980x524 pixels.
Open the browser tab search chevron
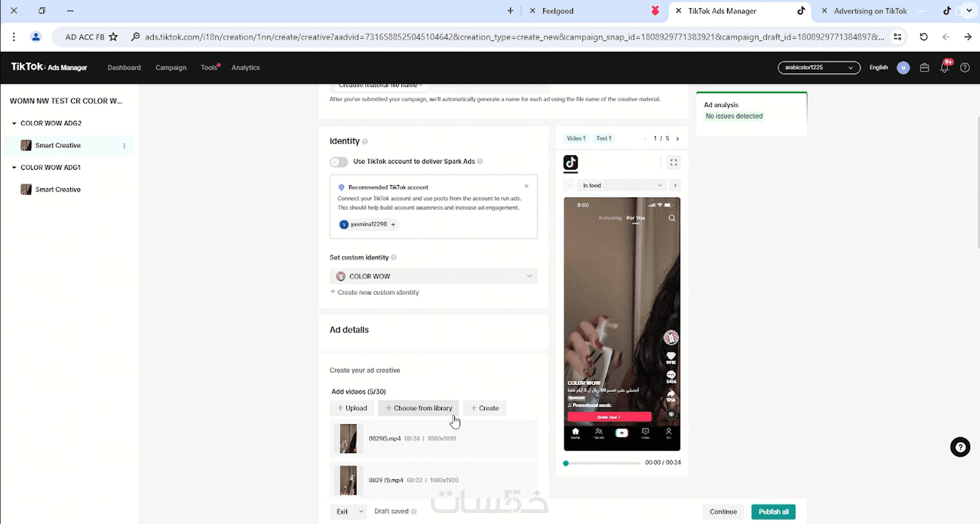tap(969, 10)
